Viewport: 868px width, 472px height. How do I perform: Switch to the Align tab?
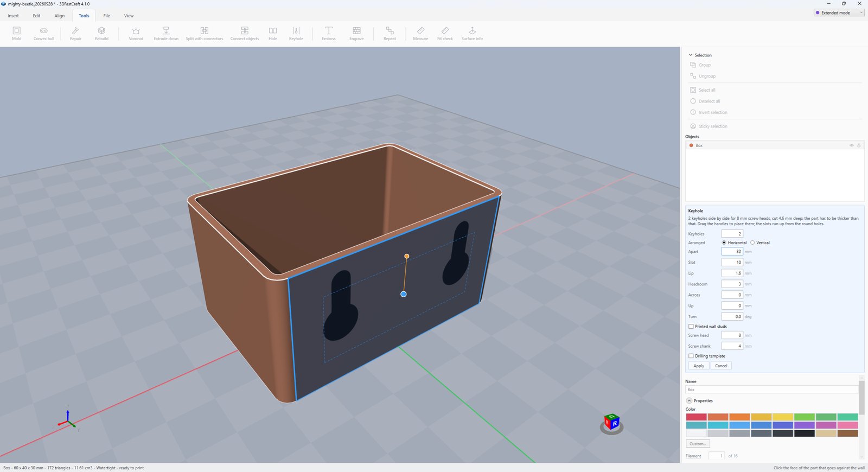[60, 16]
